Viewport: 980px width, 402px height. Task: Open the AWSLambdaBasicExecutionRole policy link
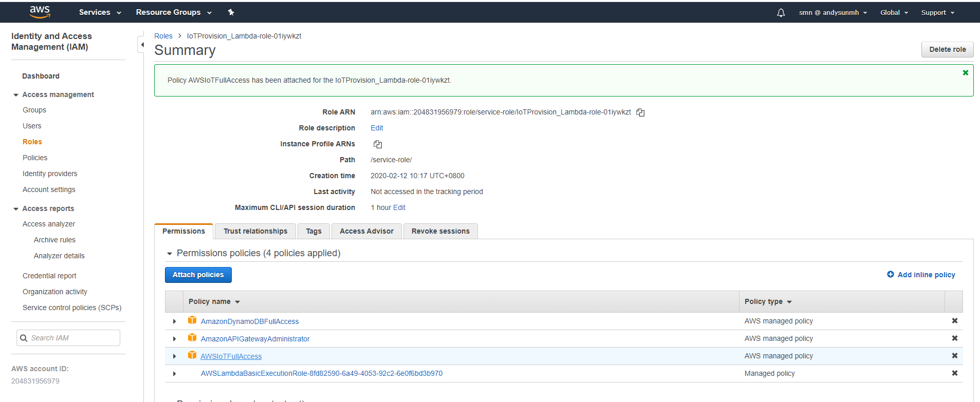[322, 373]
